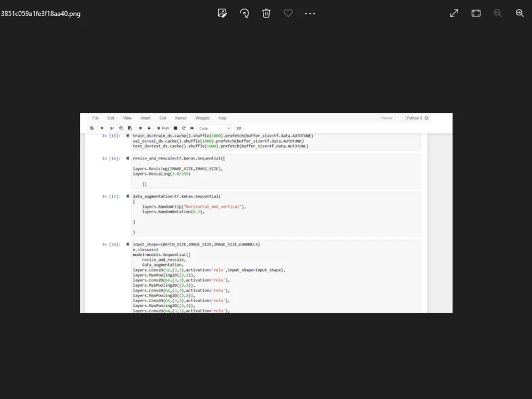Open the Edit image tool in Photos viewer

(x=222, y=13)
